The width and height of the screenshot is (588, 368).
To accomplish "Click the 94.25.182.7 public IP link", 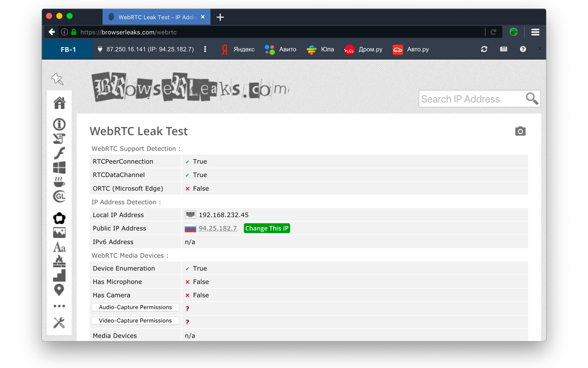I will pos(218,228).
